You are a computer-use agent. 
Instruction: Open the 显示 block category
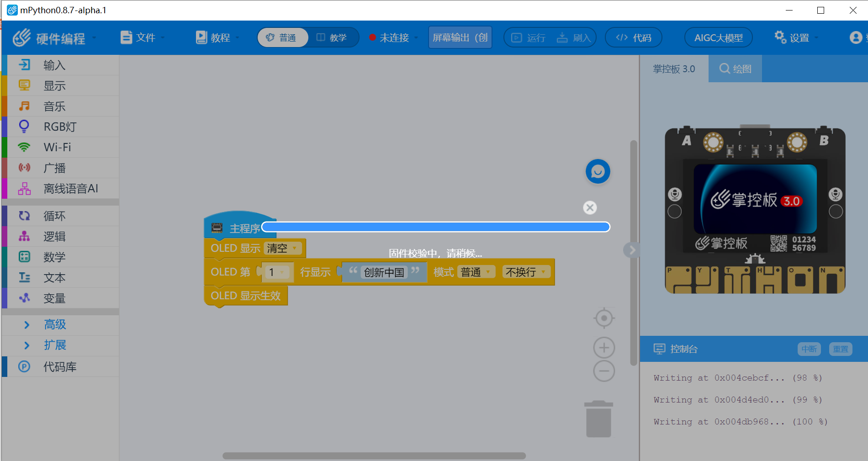point(60,86)
